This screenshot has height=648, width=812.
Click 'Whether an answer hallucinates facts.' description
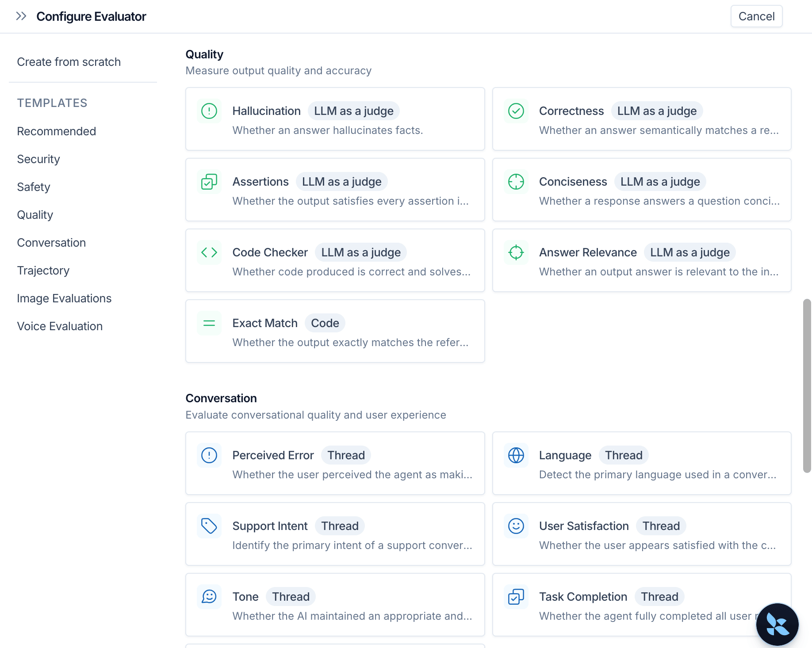328,130
